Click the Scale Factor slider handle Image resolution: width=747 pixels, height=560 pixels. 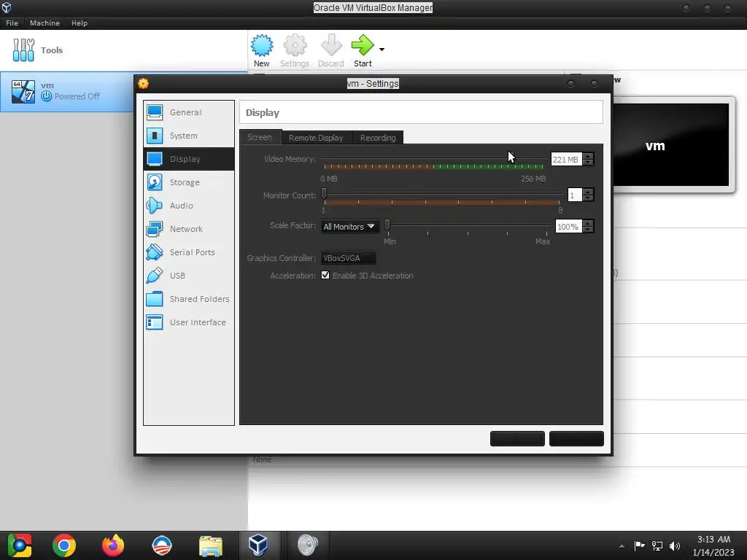pyautogui.click(x=388, y=225)
